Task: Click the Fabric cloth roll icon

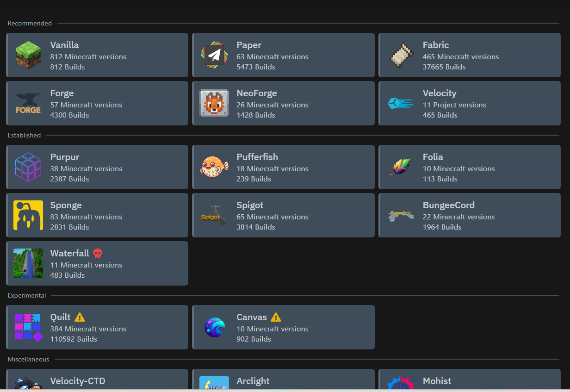Action: pyautogui.click(x=401, y=55)
